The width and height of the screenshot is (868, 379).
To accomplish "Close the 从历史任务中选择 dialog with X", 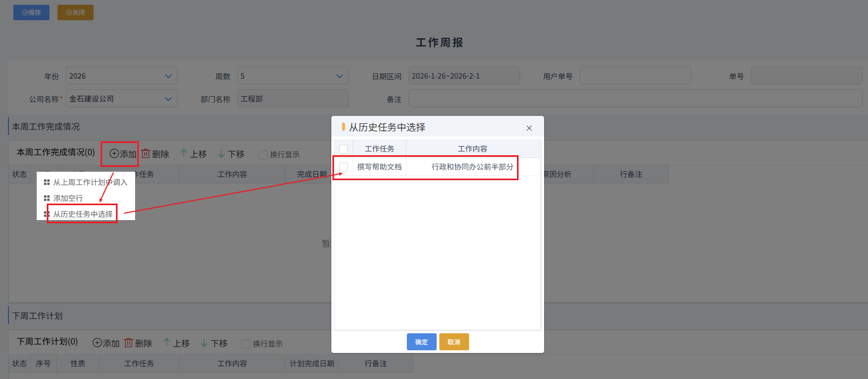I will pos(529,128).
